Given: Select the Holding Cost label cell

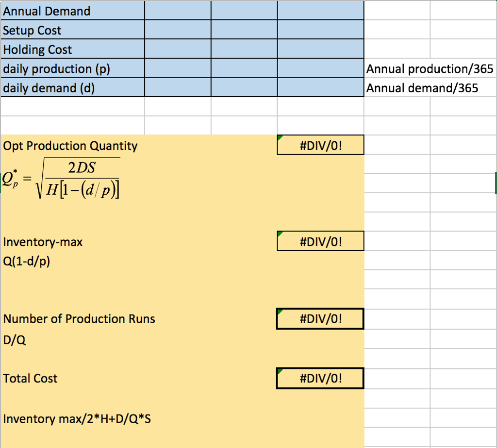Looking at the screenshot, I should (73, 50).
